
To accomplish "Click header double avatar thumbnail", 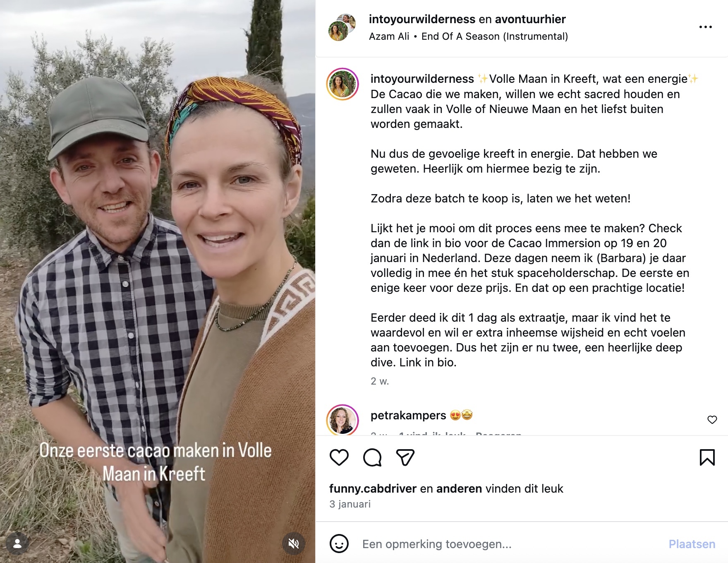I will pyautogui.click(x=342, y=27).
